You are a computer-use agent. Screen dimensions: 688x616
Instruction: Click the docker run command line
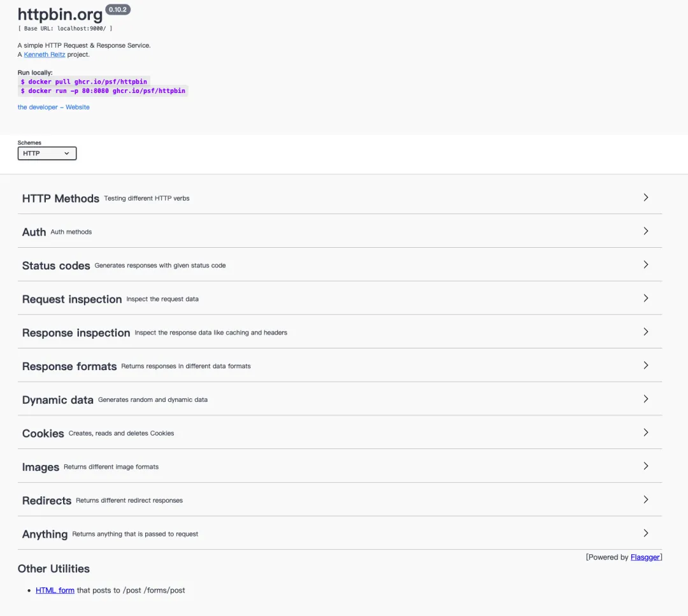pos(103,91)
